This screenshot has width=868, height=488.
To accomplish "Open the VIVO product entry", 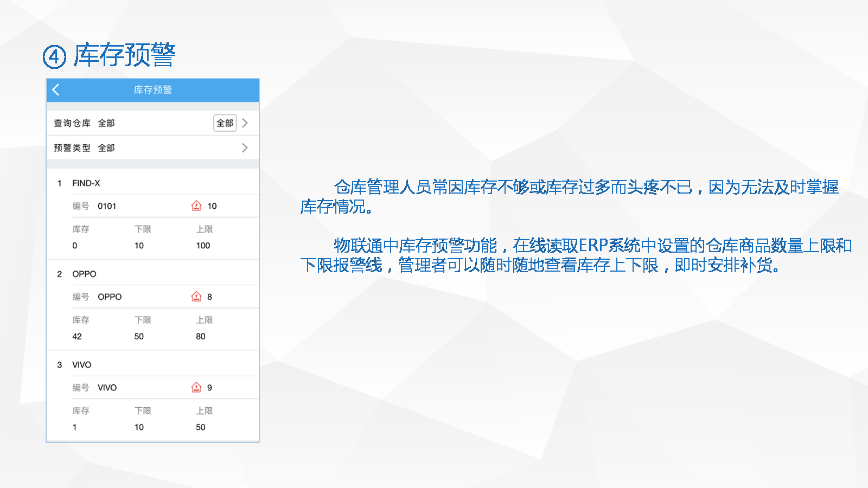I will pos(82,365).
